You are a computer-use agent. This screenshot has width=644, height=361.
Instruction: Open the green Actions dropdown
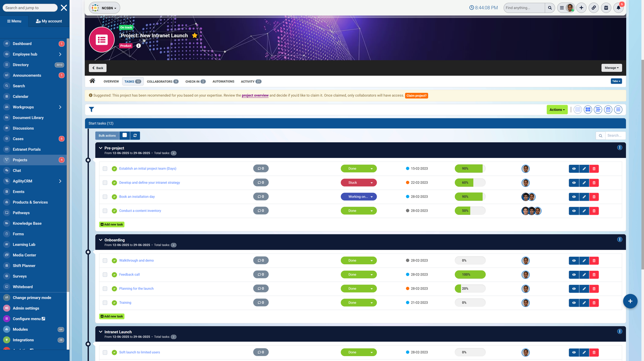557,110
